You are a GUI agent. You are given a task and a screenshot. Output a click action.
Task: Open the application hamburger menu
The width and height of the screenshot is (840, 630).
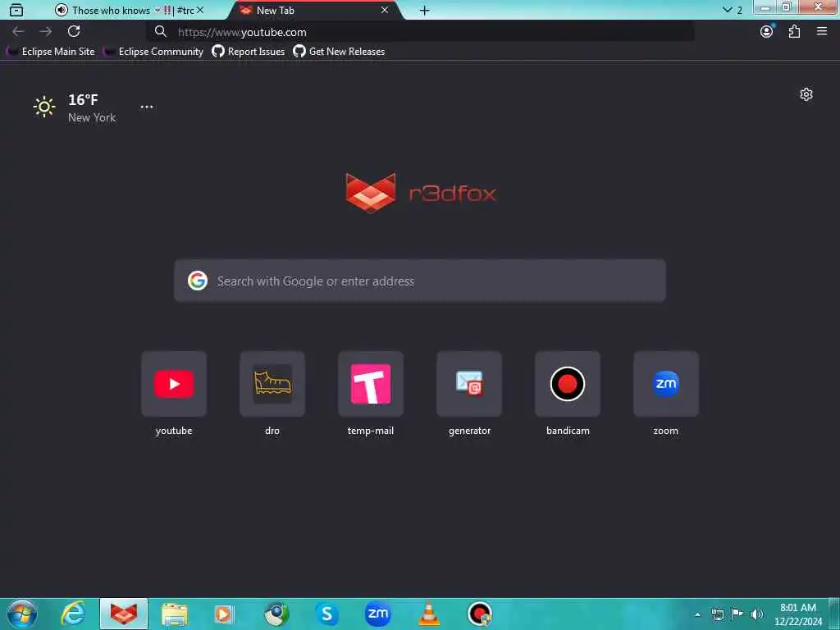click(822, 32)
